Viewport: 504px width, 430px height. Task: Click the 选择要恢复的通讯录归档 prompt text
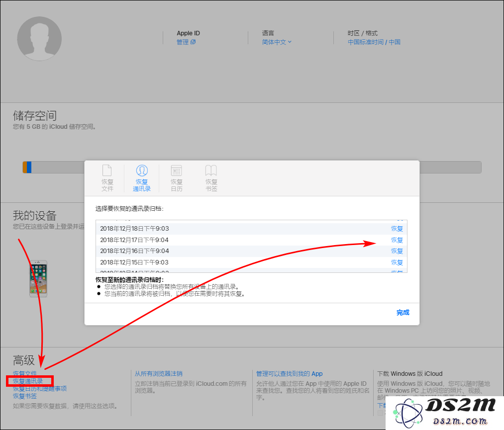(129, 209)
